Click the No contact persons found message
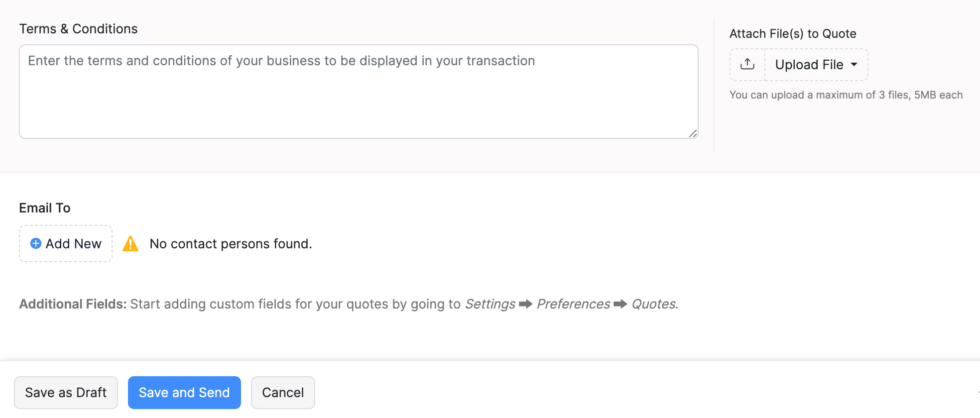The image size is (980, 418). (x=231, y=244)
